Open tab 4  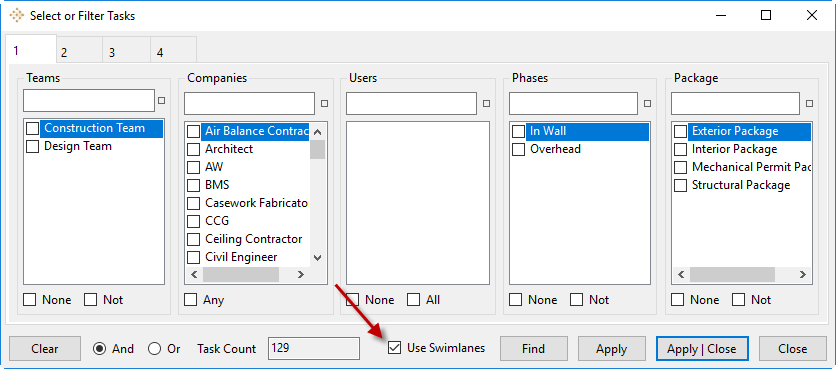[x=174, y=52]
